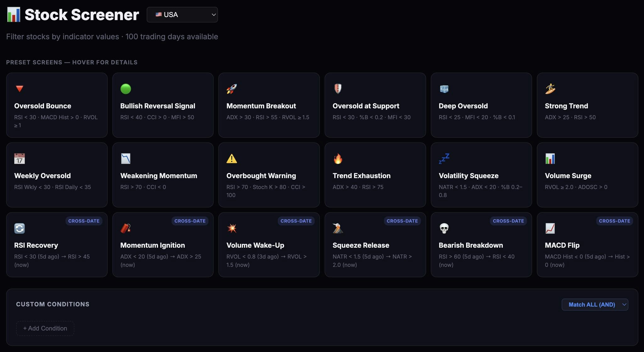644x352 pixels.
Task: Apply the Bullish Reversal Signal preset title
Action: [158, 106]
